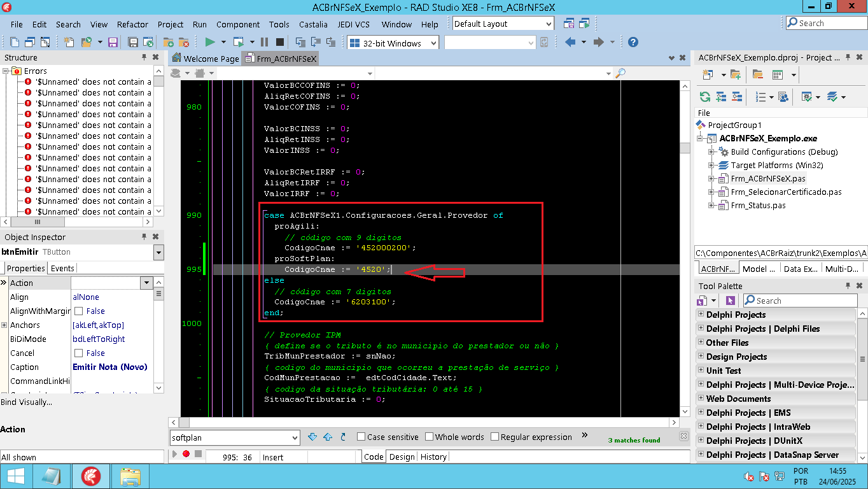Open the Refactor menu

132,24
